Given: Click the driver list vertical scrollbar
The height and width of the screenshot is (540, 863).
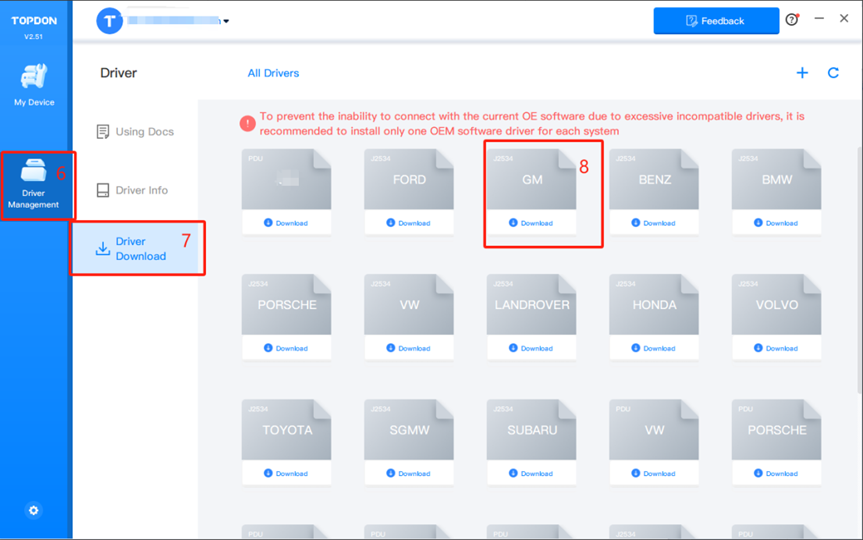Looking at the screenshot, I should (x=859, y=270).
